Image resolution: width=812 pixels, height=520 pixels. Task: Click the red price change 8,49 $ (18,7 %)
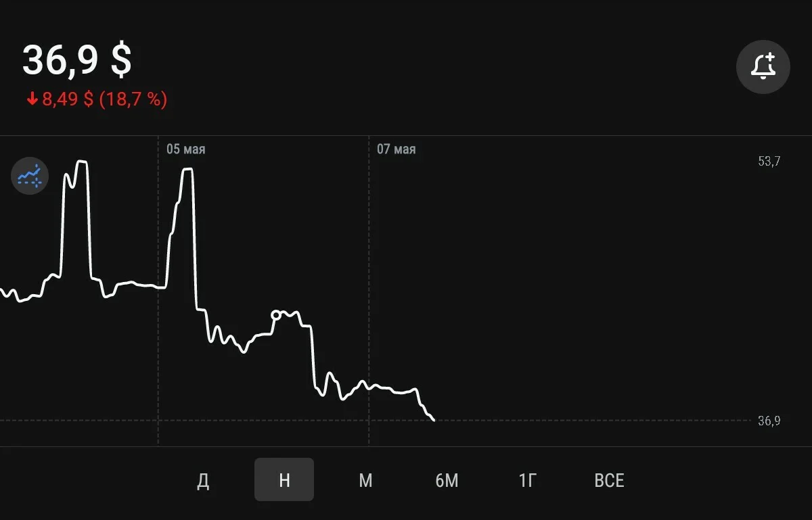point(104,100)
